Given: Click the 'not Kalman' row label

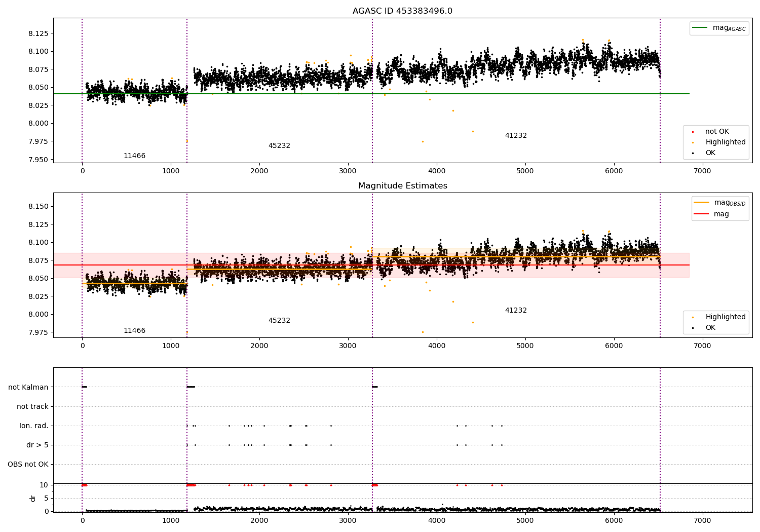Looking at the screenshot, I should [x=28, y=388].
